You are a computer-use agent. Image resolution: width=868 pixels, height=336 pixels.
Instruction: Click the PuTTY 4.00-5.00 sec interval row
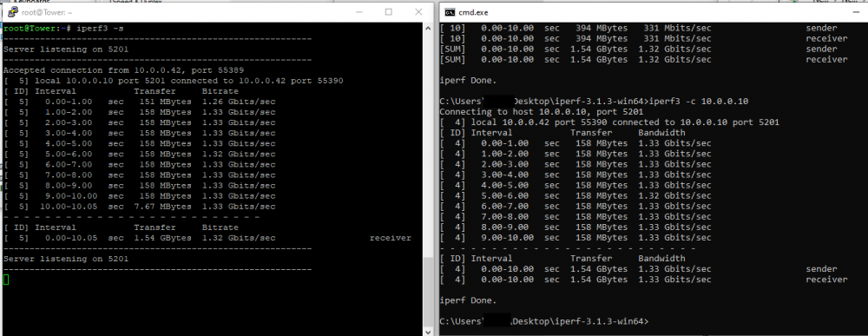(140, 144)
